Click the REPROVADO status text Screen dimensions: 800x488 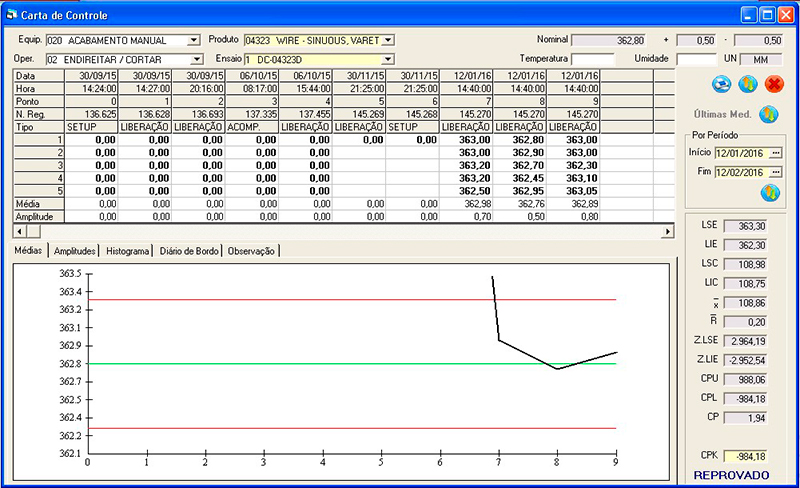[731, 475]
